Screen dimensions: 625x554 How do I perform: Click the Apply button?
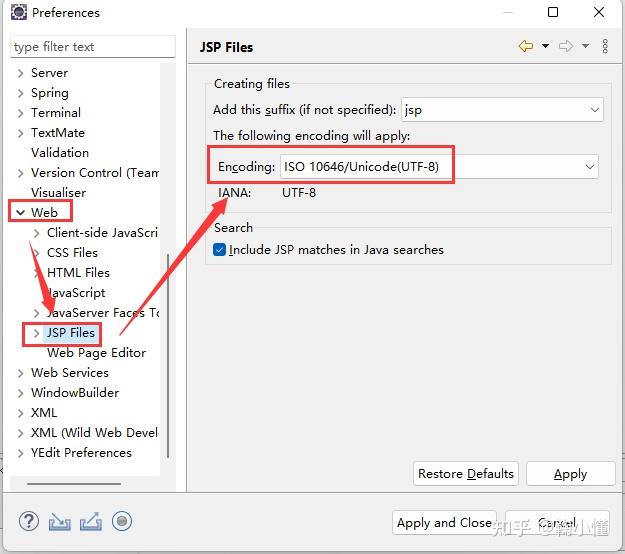click(x=570, y=474)
